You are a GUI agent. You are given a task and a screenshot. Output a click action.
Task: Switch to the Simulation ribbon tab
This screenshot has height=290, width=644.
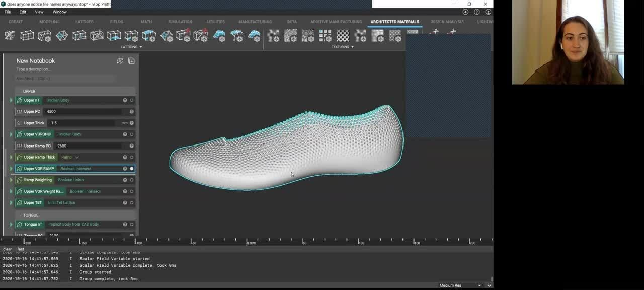click(x=180, y=22)
